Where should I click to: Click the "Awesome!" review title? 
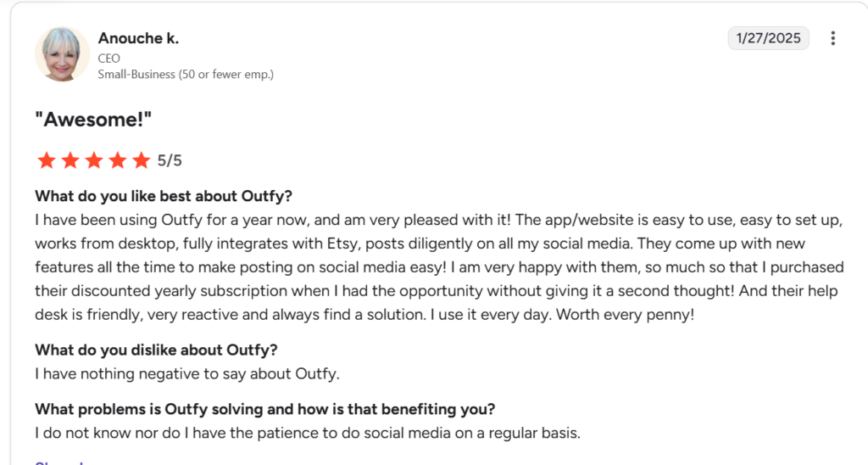tap(93, 120)
